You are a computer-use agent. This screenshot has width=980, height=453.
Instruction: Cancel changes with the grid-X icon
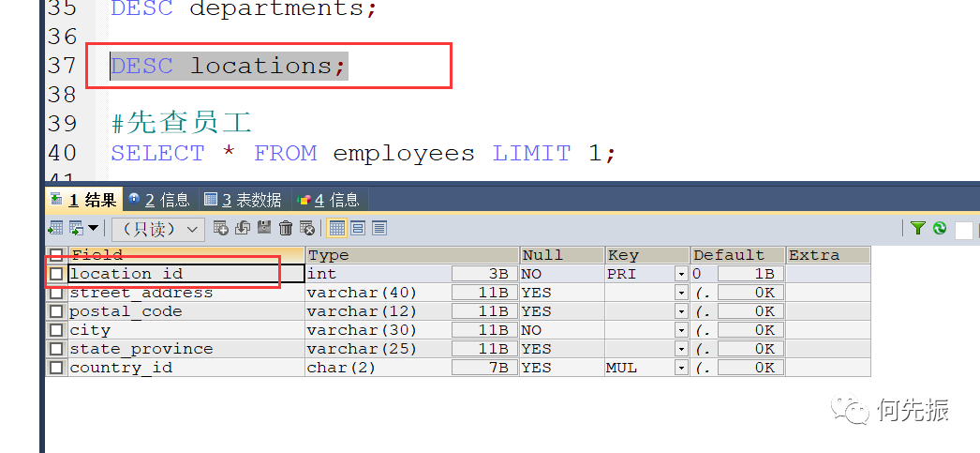pos(307,229)
